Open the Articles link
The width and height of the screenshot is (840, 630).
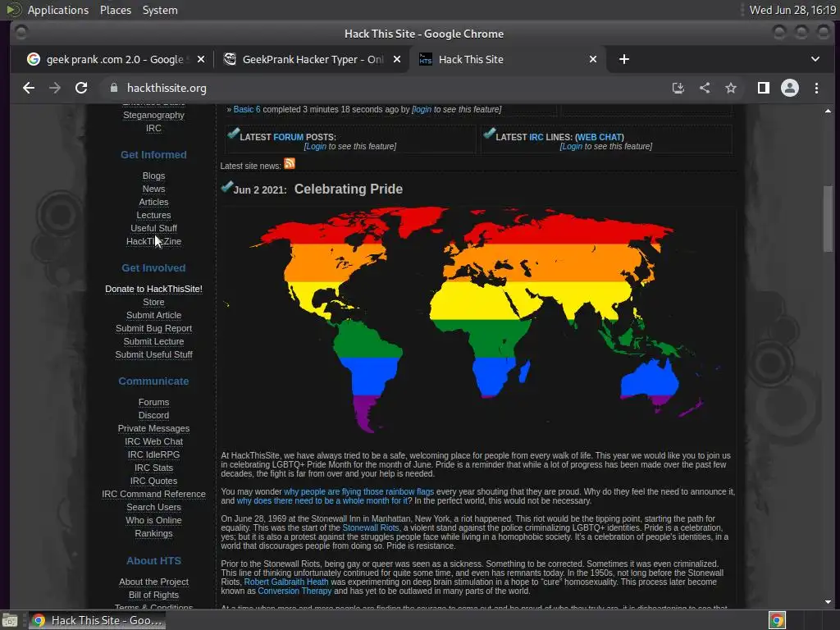(153, 202)
